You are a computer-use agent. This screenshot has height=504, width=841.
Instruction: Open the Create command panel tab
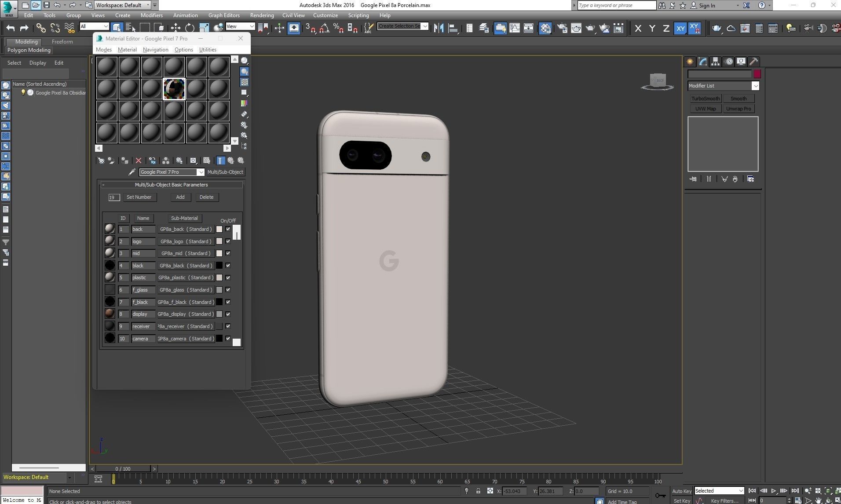pyautogui.click(x=690, y=62)
